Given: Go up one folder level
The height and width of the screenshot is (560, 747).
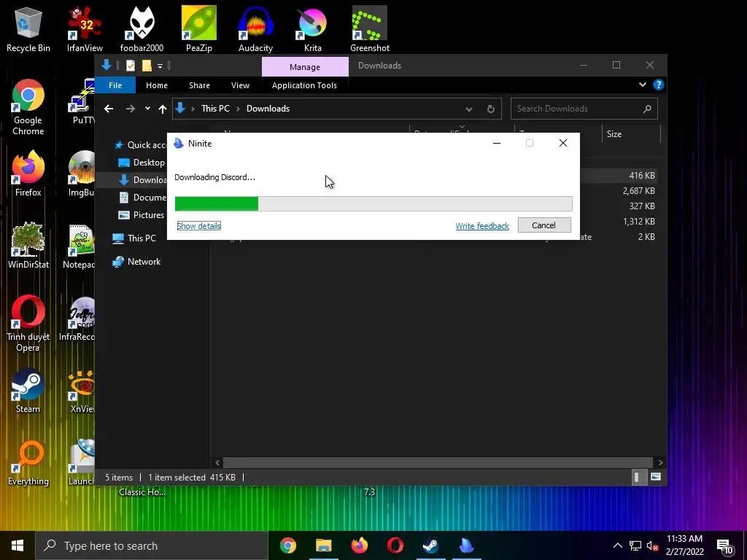Looking at the screenshot, I should pyautogui.click(x=163, y=109).
